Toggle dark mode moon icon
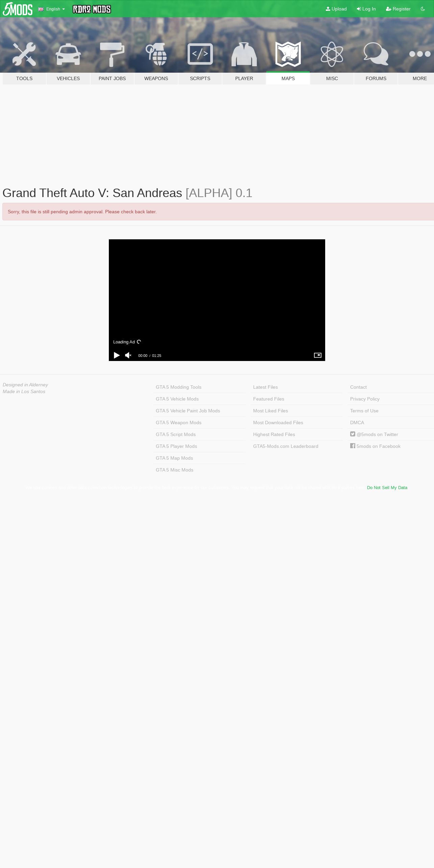434x868 pixels. pyautogui.click(x=423, y=9)
